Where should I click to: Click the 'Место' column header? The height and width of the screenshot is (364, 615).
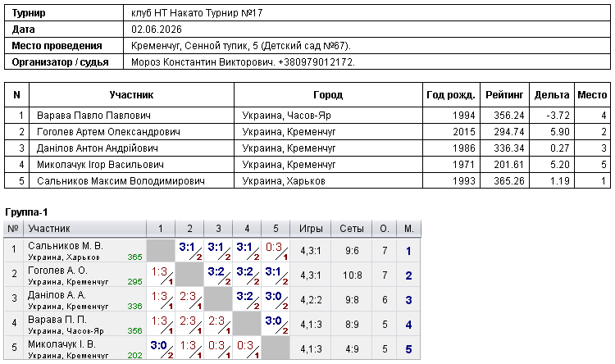pyautogui.click(x=592, y=95)
